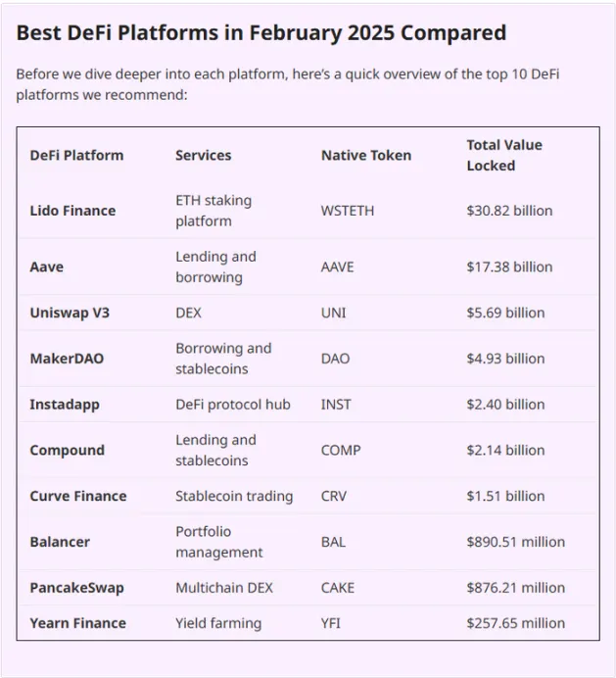Screen dimensions: 616x678
Task: Select the Aave row name
Action: click(46, 266)
